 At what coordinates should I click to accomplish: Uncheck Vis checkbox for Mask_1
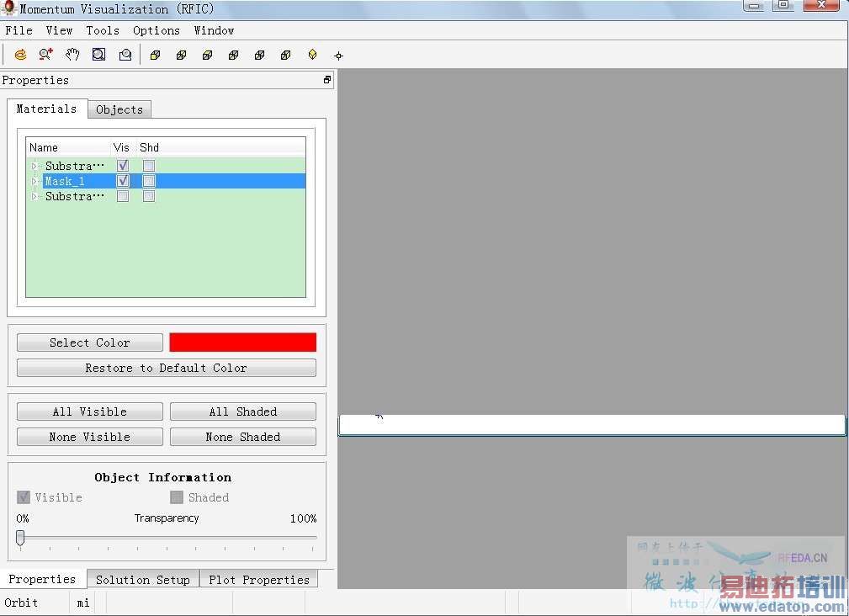123,181
